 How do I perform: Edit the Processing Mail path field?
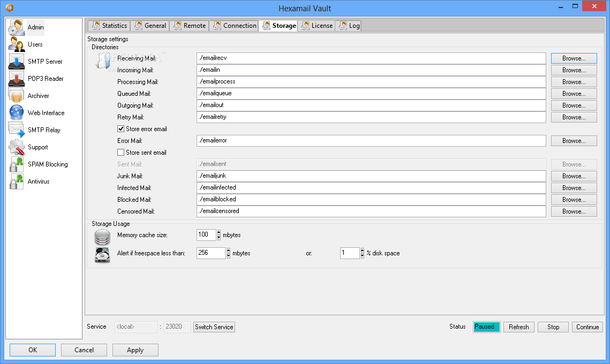(x=371, y=82)
